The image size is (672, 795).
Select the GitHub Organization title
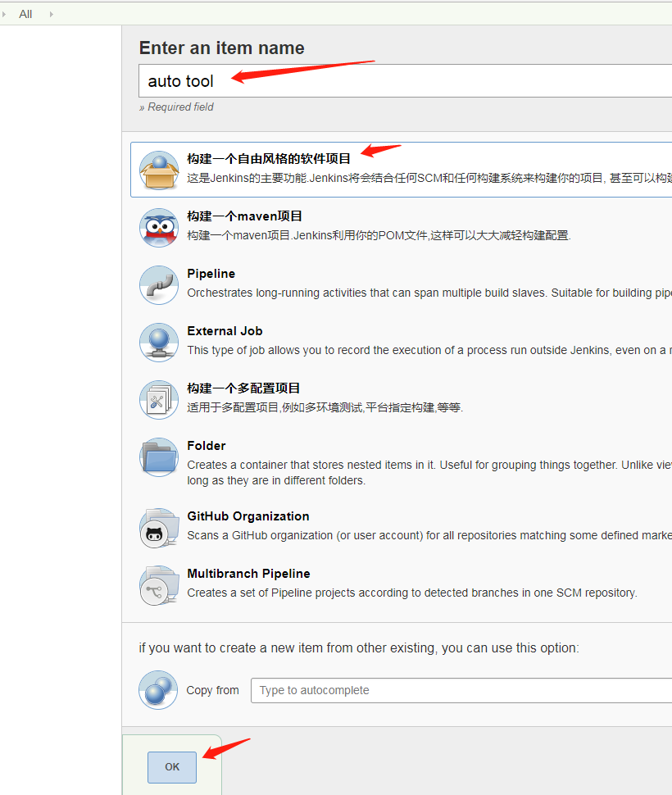click(x=247, y=516)
